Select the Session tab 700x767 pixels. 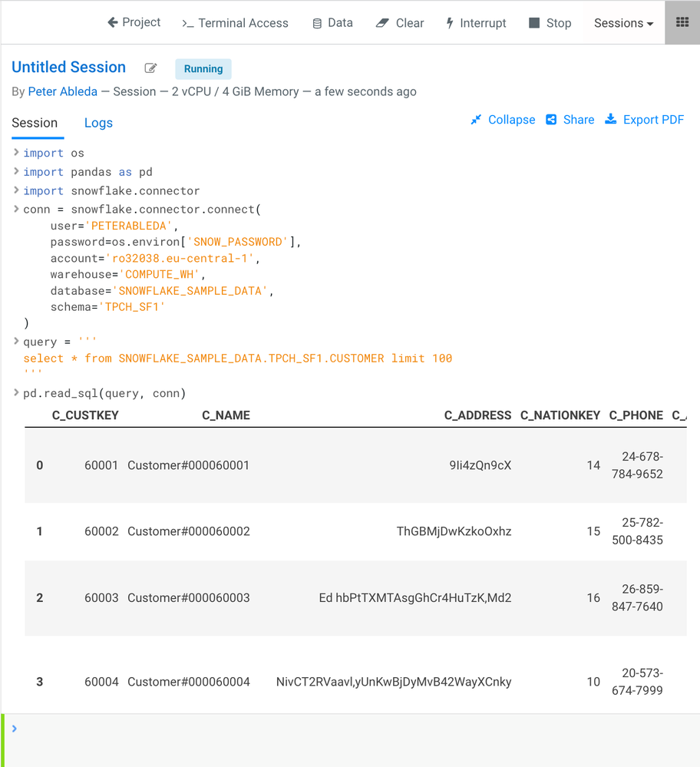coord(37,123)
